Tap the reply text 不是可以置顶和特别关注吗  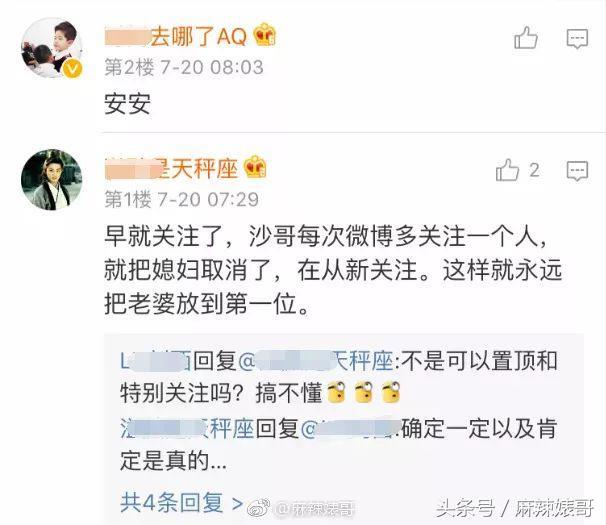click(x=339, y=377)
